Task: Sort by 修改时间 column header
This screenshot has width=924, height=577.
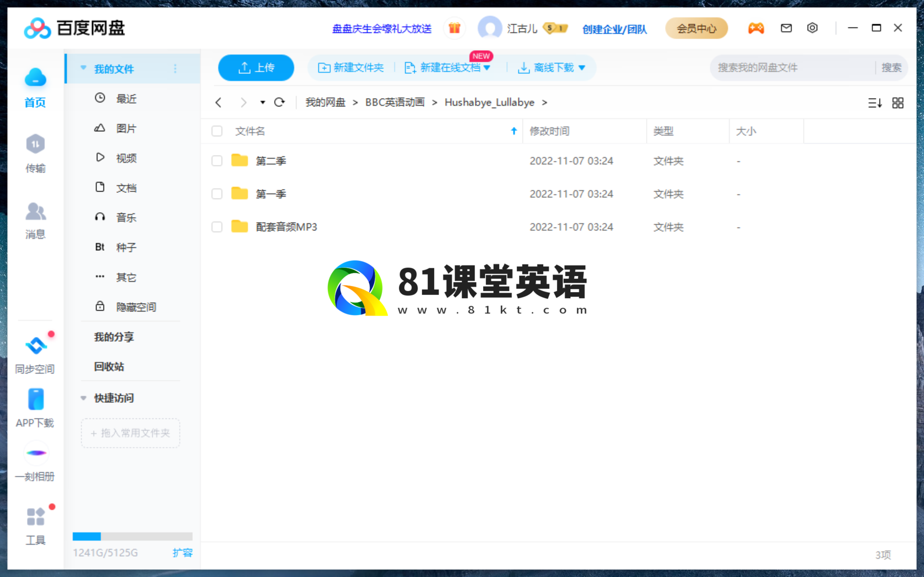Action: click(549, 131)
